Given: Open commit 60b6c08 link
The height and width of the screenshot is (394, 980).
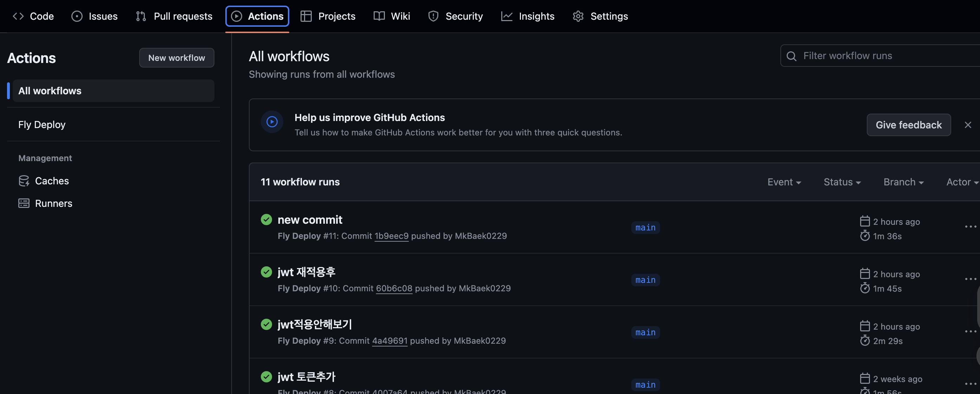Looking at the screenshot, I should [x=394, y=288].
